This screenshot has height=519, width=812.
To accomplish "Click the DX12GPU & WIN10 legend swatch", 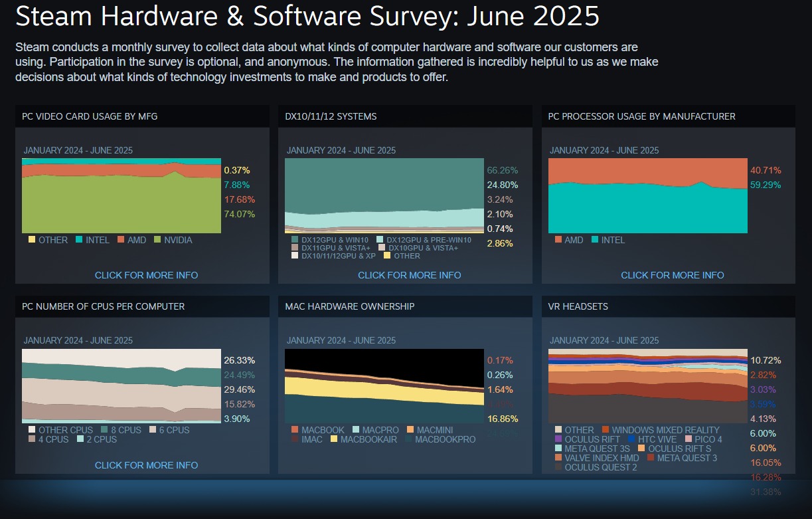I will point(295,239).
